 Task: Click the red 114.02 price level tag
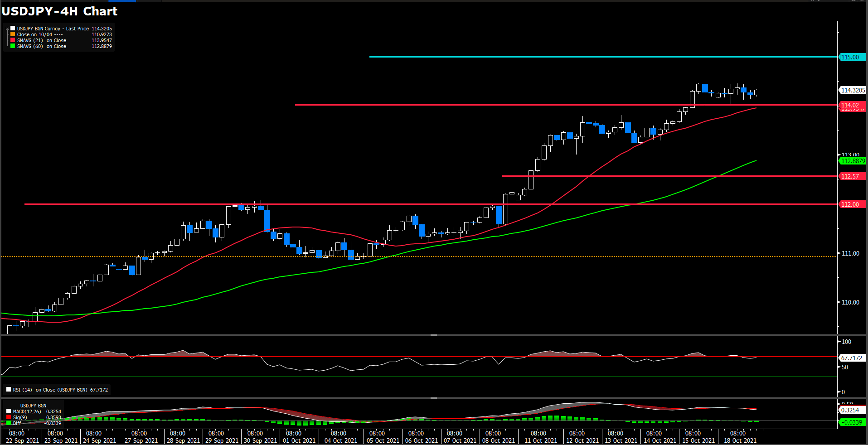[x=852, y=105]
